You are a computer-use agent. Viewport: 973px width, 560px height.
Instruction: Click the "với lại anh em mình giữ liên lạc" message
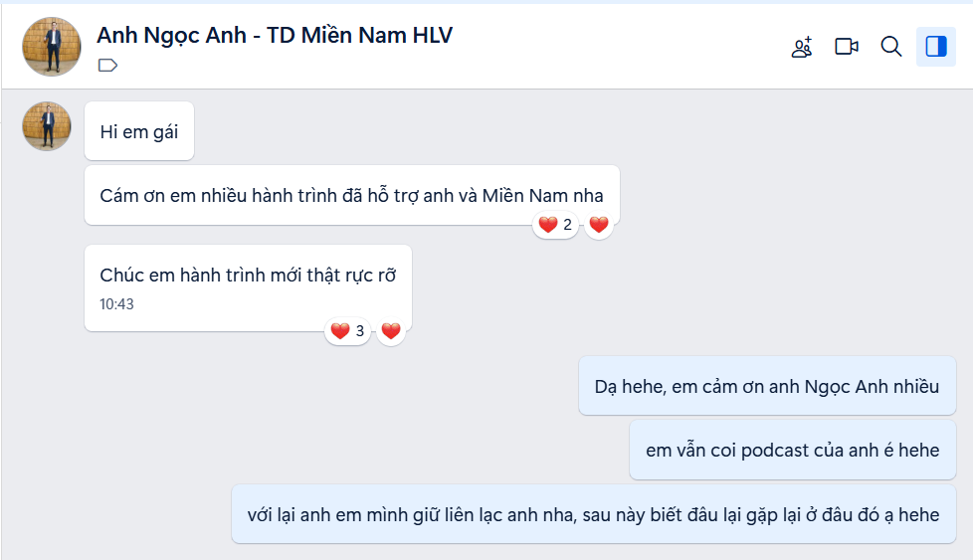coord(593,514)
